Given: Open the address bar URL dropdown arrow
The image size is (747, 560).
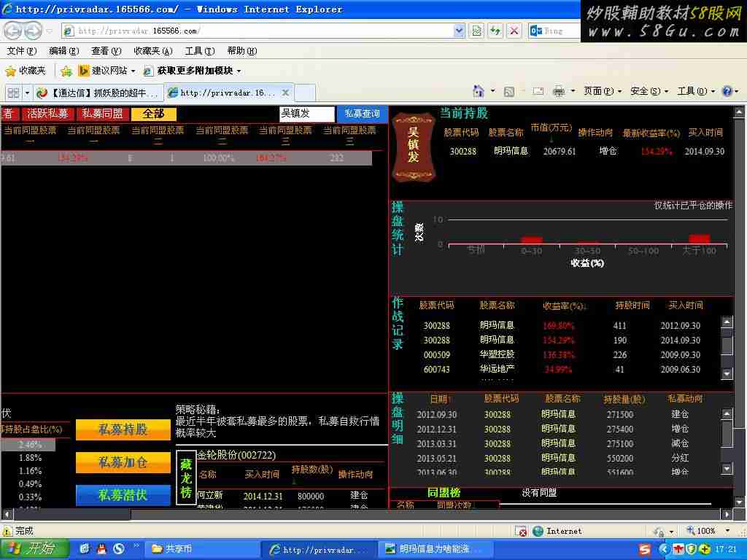Looking at the screenshot, I should (459, 31).
